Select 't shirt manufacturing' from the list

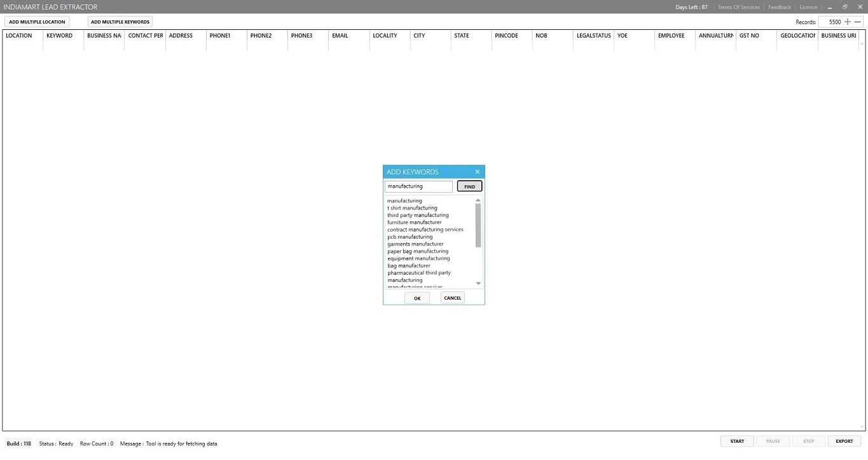412,208
